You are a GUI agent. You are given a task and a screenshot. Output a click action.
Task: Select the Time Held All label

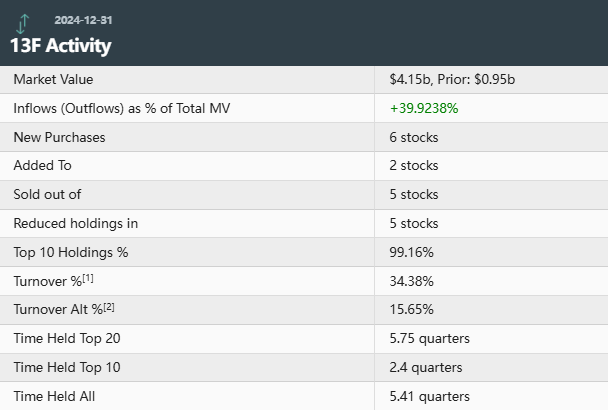coord(55,397)
